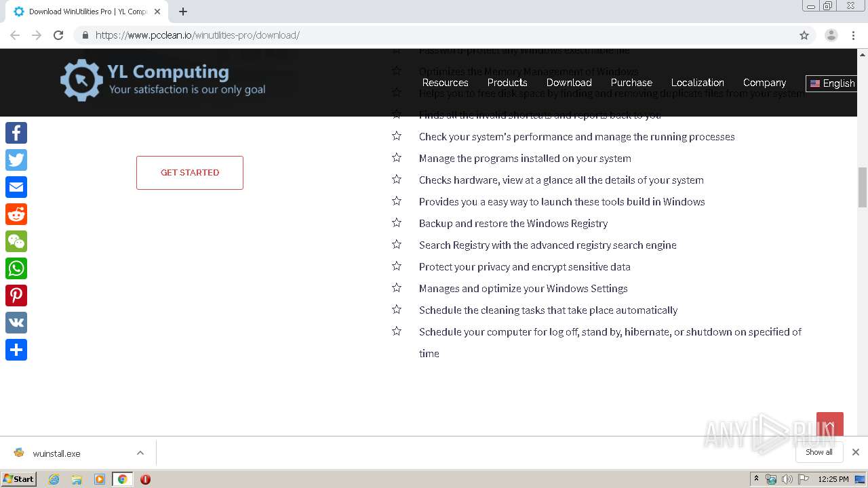Share page on WeChat
Viewport: 868px width, 488px height.
click(16, 241)
